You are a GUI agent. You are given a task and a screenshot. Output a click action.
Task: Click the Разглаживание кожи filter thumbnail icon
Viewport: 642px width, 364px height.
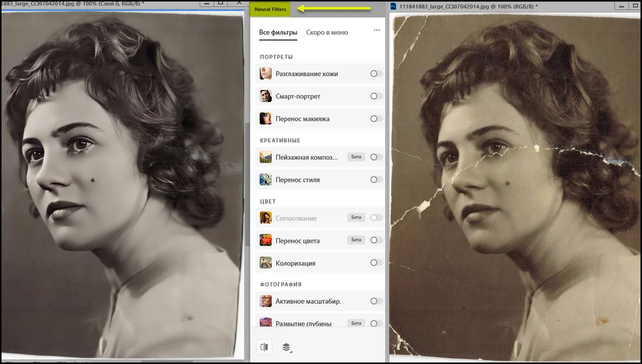[266, 74]
